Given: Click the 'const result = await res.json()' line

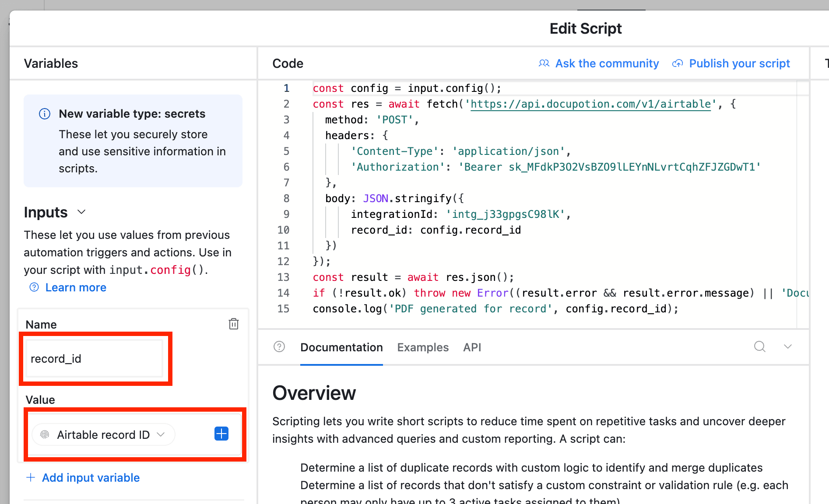Looking at the screenshot, I should point(413,277).
